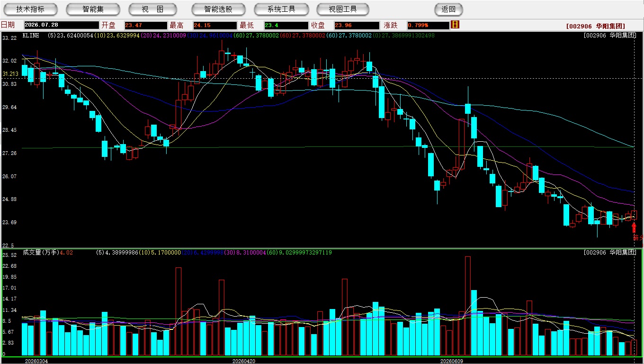Open the 系统工具 button
Screen dimensions: 644x364
point(281,9)
